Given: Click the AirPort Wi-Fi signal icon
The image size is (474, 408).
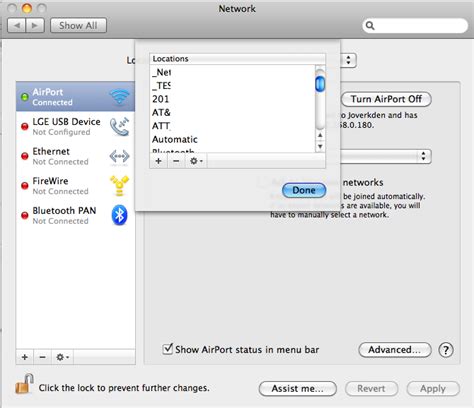Looking at the screenshot, I should pyautogui.click(x=119, y=97).
